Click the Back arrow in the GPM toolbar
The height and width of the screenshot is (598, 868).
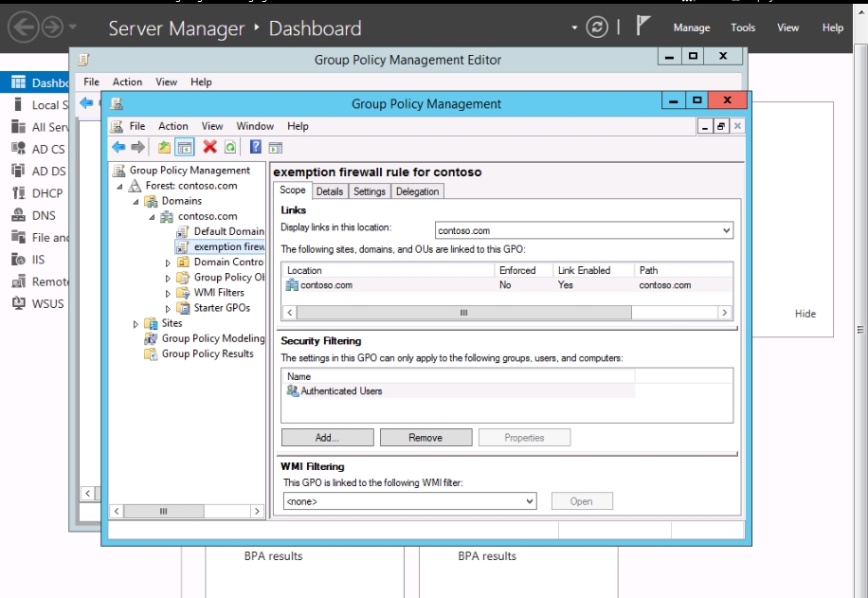[118, 147]
